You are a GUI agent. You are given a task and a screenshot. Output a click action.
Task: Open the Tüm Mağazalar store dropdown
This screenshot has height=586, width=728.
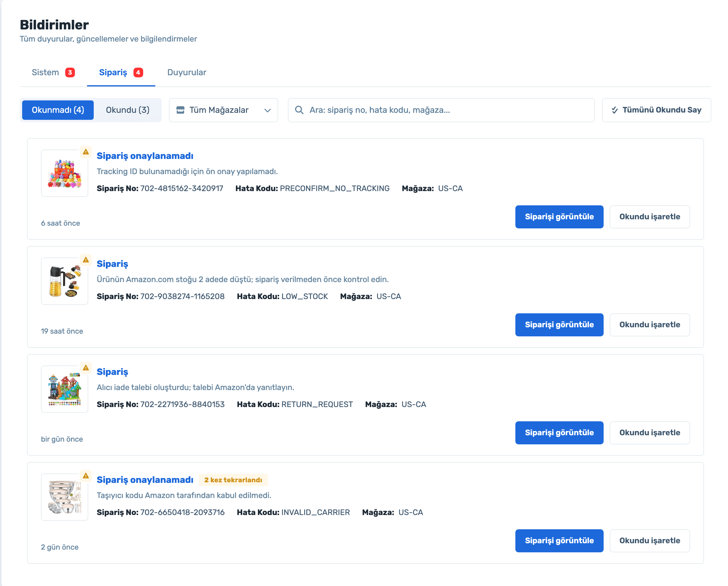pyautogui.click(x=223, y=110)
